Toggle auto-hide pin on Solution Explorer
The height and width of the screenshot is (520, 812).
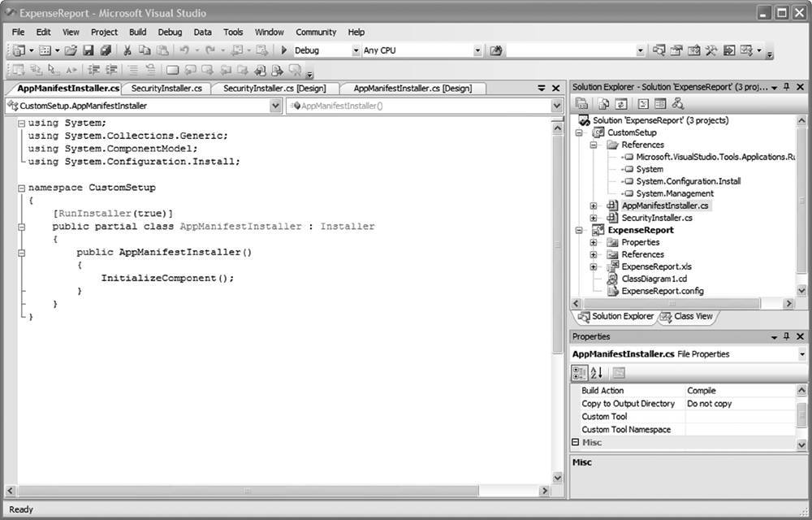[x=787, y=87]
